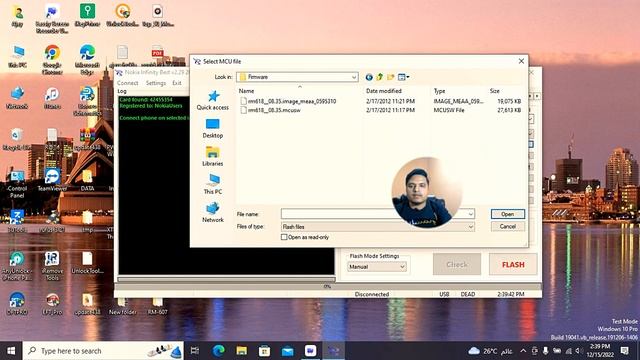Screen dimensions: 640x360
Task: Open notification center on taskbar
Action: point(624,351)
